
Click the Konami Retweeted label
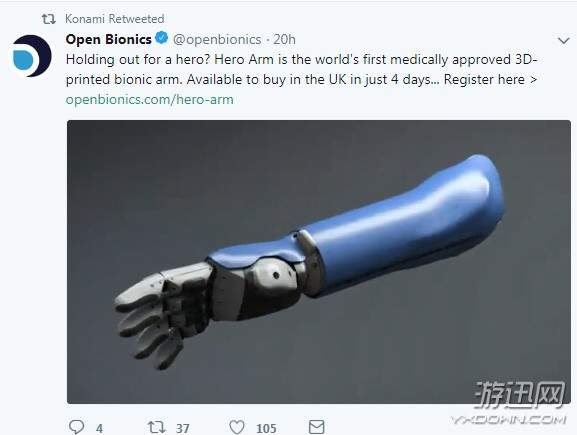coord(114,19)
